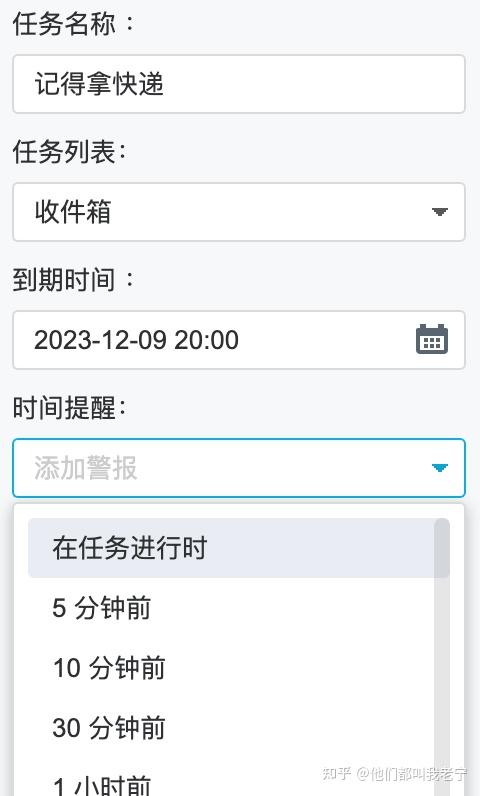
Task: Pick the 30 分钟前 reminder
Action: coord(231,727)
